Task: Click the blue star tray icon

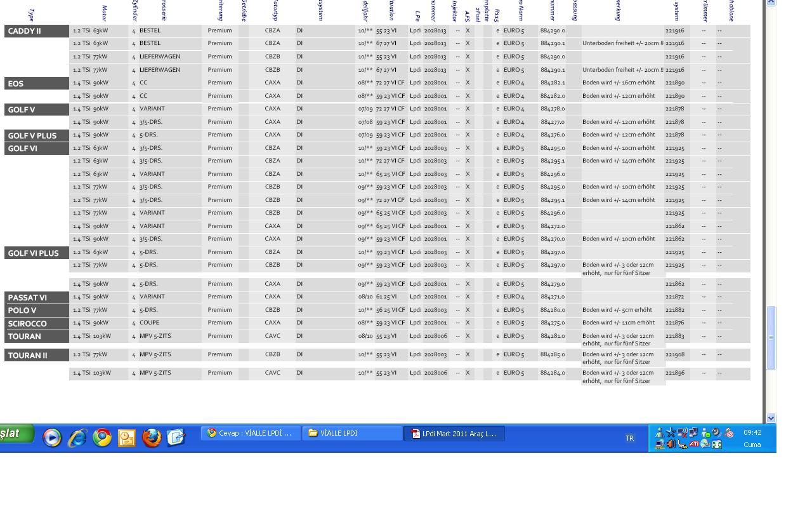Action: point(671,432)
